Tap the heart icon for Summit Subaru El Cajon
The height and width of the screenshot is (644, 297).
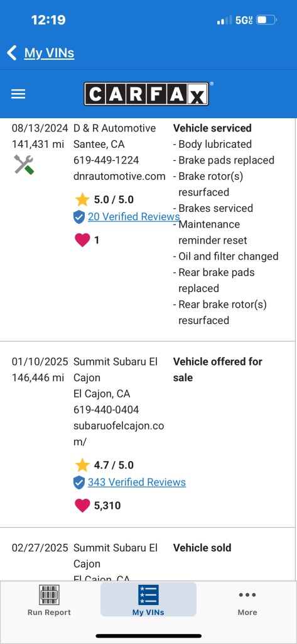click(x=82, y=505)
